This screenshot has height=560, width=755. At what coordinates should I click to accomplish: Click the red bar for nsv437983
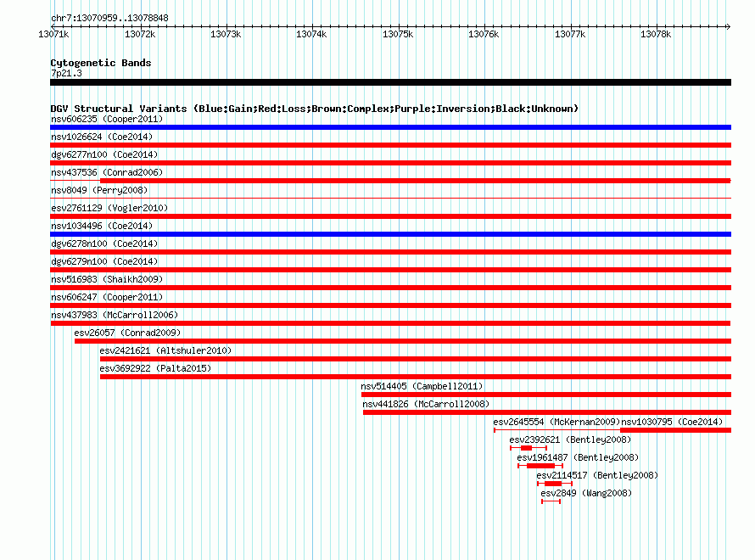(x=390, y=323)
